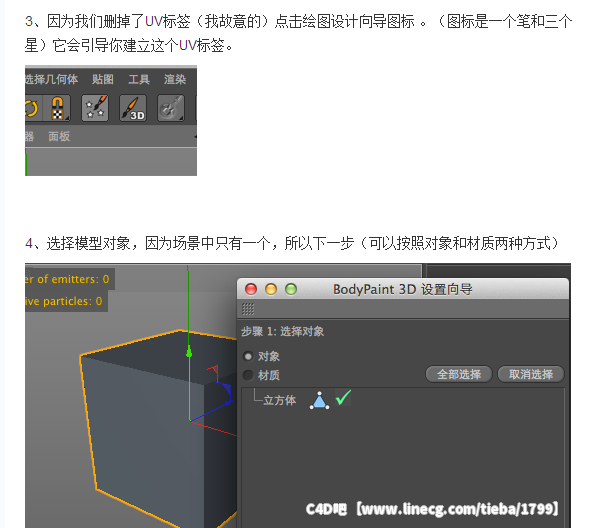Click the 全部选择 button
Screen dimensions: 592x528
coord(459,374)
